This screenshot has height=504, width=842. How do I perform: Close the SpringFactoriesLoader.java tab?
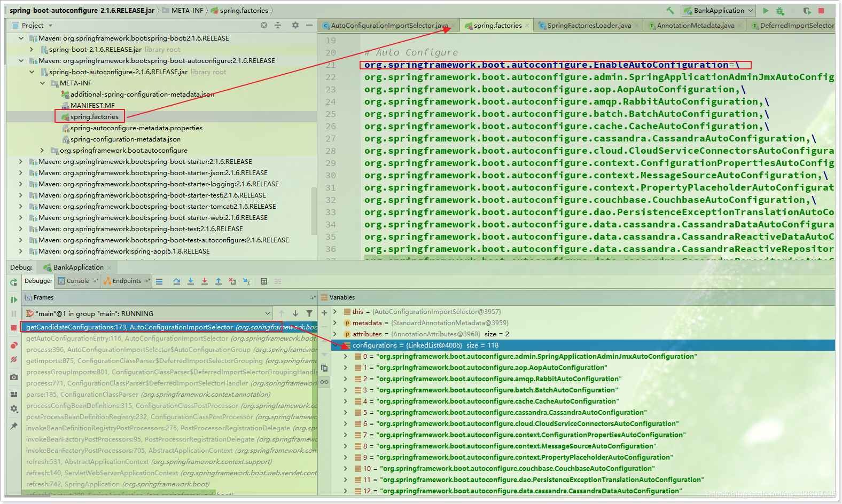coord(637,25)
